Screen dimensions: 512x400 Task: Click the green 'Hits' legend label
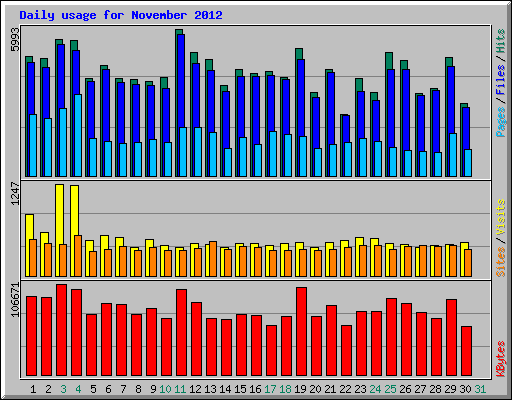(500, 41)
